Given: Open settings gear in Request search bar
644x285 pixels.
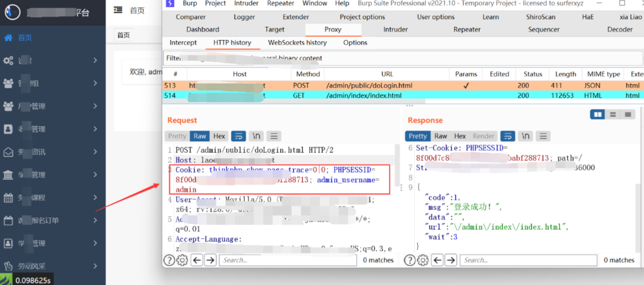Looking at the screenshot, I should (x=182, y=260).
